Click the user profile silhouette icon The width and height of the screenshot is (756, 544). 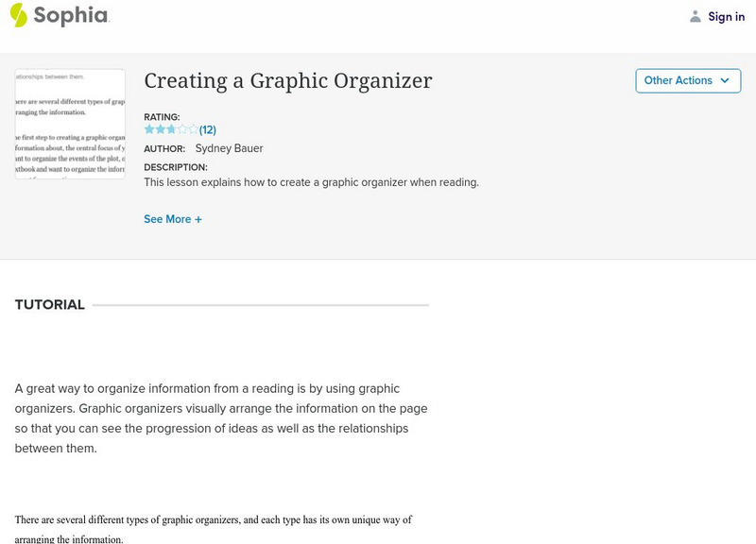click(x=696, y=16)
